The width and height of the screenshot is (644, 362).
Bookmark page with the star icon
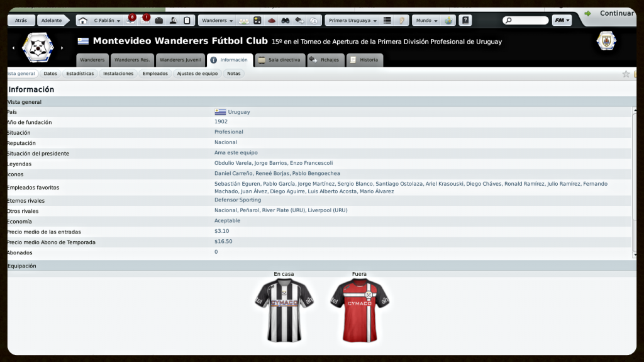626,74
